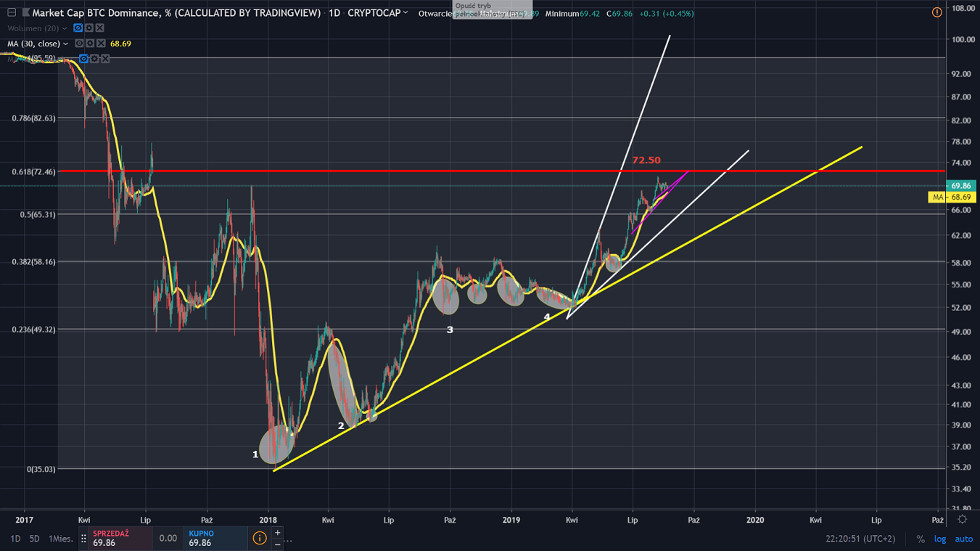The height and width of the screenshot is (551, 980).
Task: Click the 1D interval label in chart title
Action: (x=334, y=13)
